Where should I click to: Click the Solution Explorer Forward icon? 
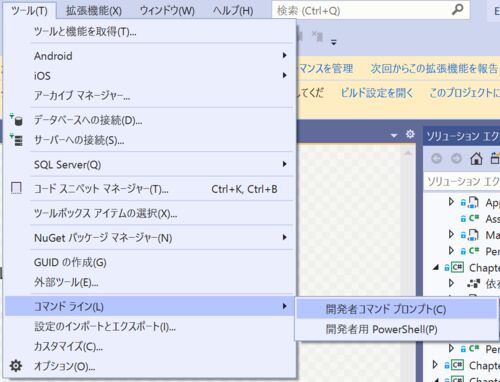(456, 158)
